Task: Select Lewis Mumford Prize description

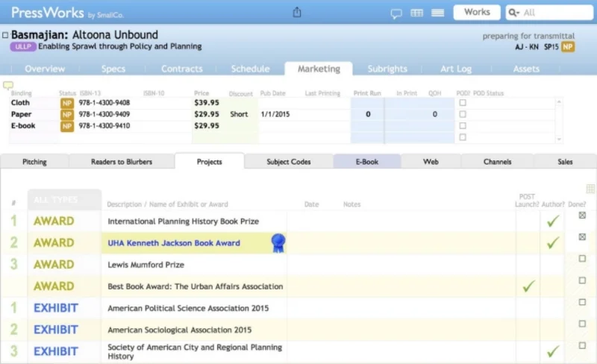Action: coord(146,265)
